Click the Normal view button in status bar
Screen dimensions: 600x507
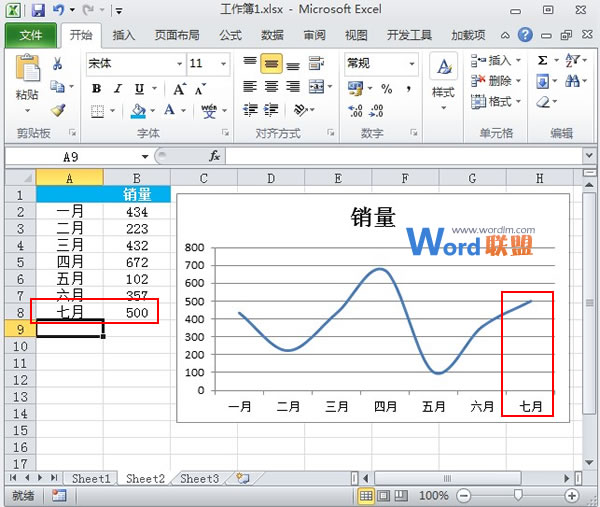point(366,496)
